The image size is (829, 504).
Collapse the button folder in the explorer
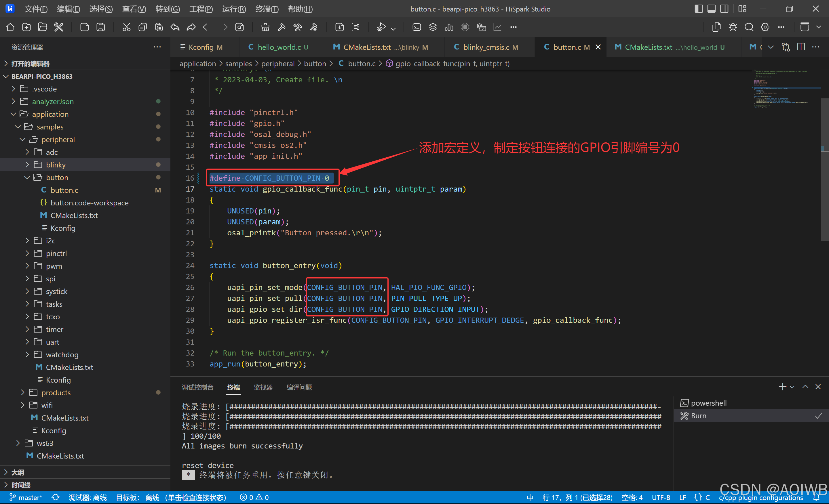tap(57, 177)
